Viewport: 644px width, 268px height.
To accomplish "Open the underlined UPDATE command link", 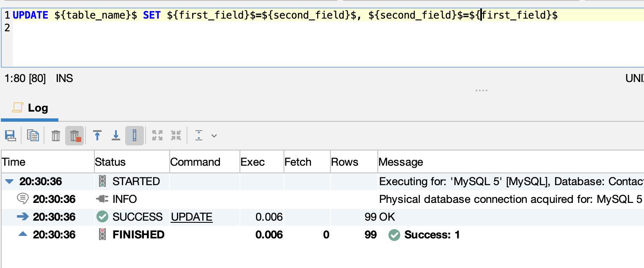I will click(191, 217).
